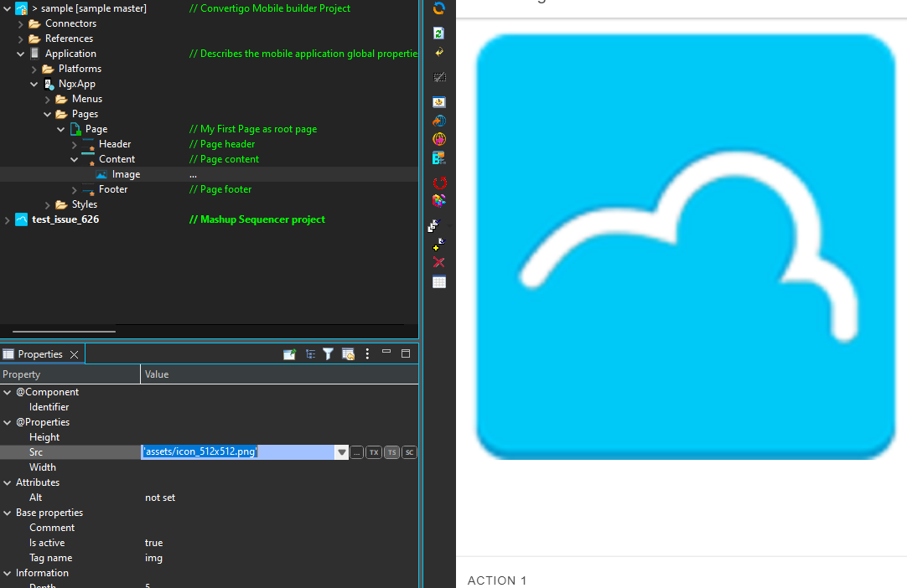The height and width of the screenshot is (588, 907).
Task: Toggle TS mode for Src property
Action: click(x=391, y=452)
